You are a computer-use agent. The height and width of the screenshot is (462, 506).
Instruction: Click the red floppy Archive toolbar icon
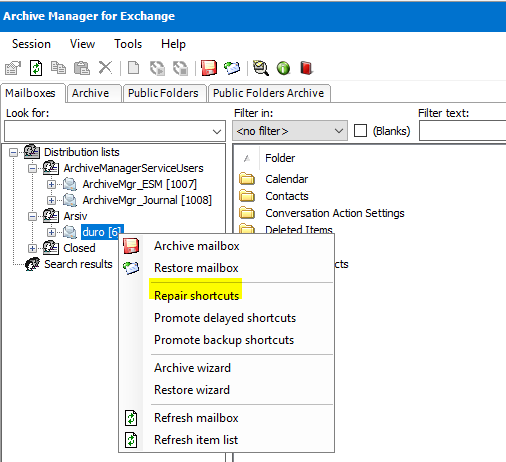point(209,68)
